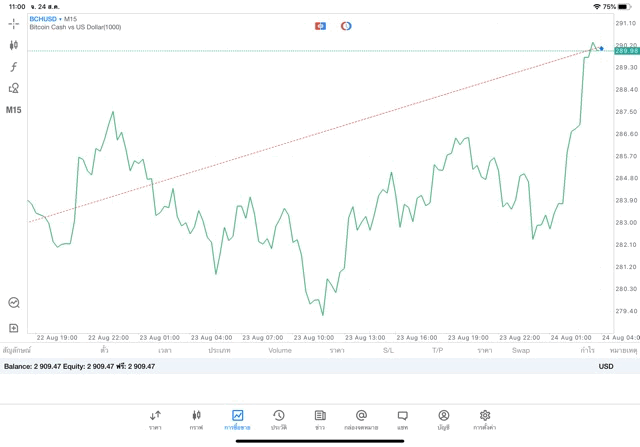Open the กล่องจดหมาย mailbox tab
Image resolution: width=640 pixels, height=447 pixels.
point(361,420)
